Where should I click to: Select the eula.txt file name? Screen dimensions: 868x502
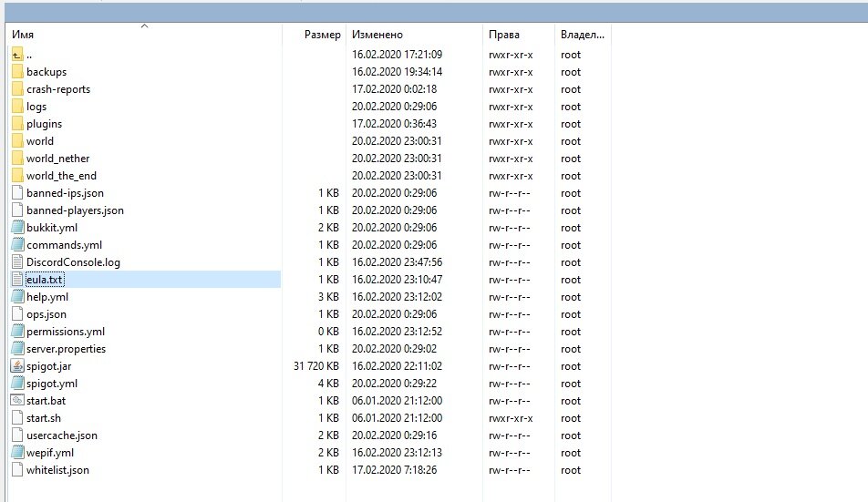point(45,280)
